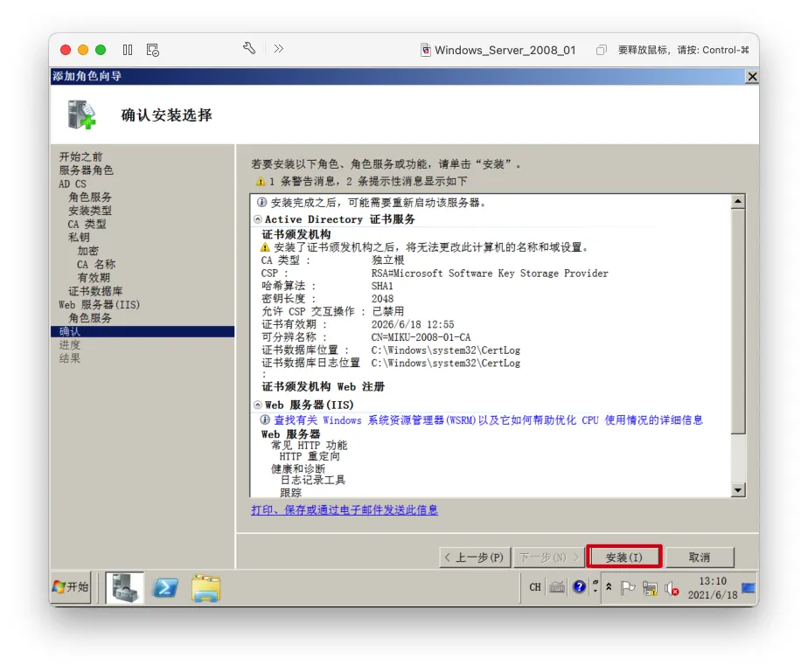
Task: Click the window mode icon in title bar
Action: click(x=601, y=50)
